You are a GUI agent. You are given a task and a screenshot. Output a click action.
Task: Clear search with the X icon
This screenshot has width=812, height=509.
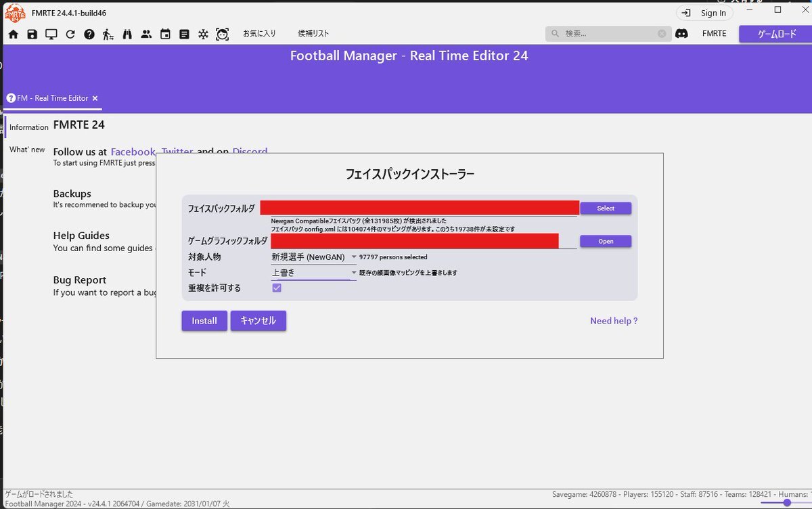coord(662,33)
